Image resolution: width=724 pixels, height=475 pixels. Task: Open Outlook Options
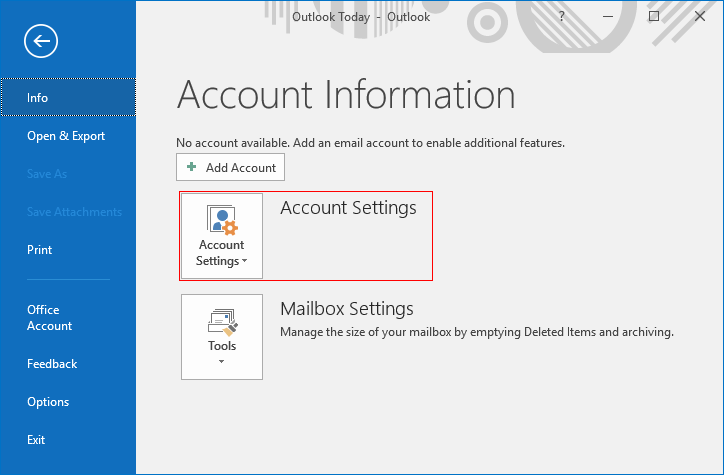pyautogui.click(x=68, y=402)
